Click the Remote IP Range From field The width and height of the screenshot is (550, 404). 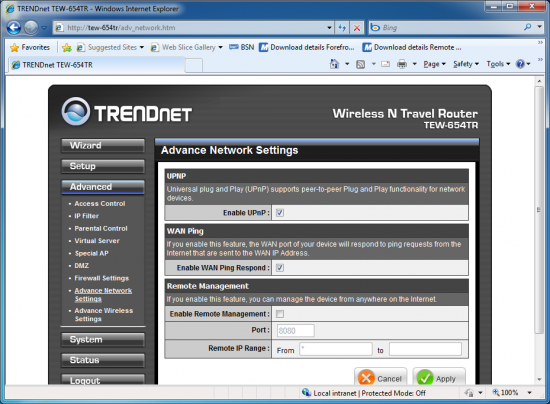pyautogui.click(x=336, y=349)
